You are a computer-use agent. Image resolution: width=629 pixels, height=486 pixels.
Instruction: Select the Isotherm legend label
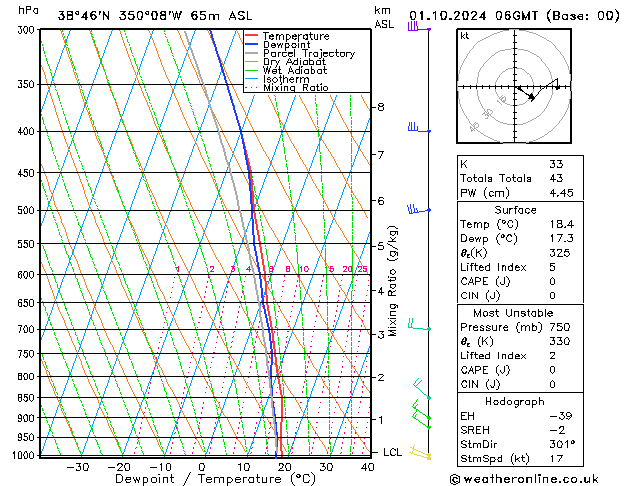point(286,79)
